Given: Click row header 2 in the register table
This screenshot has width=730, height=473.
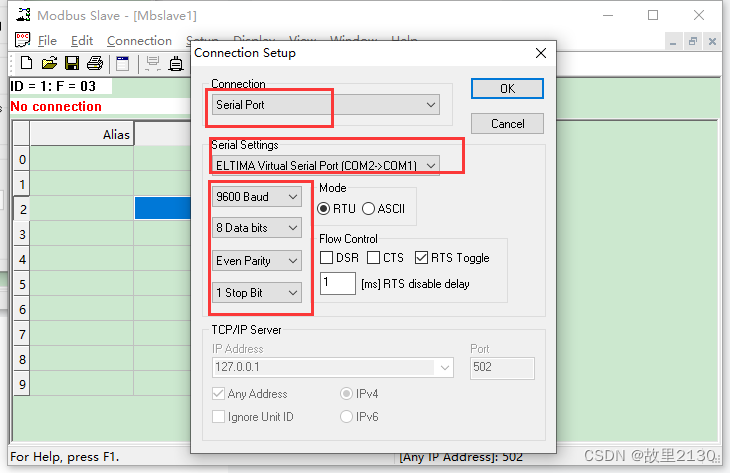Looking at the screenshot, I should [x=22, y=209].
